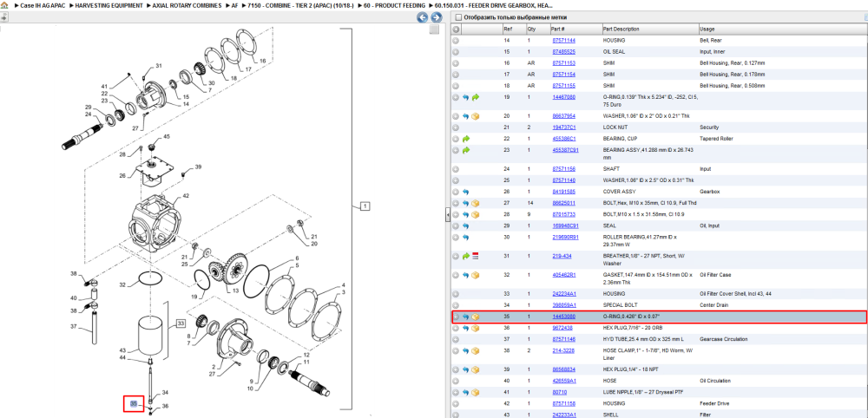Open part number link 87571144
The width and height of the screenshot is (868, 418).
563,41
